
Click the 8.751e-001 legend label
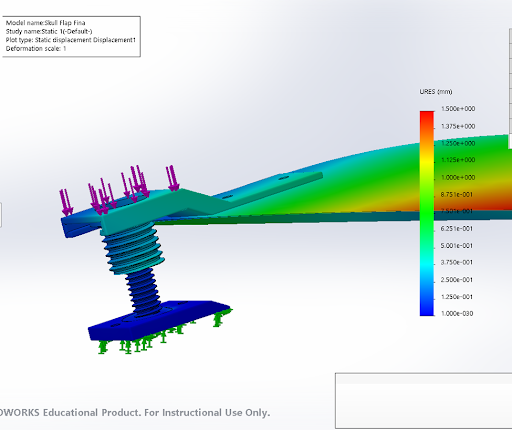(x=457, y=194)
